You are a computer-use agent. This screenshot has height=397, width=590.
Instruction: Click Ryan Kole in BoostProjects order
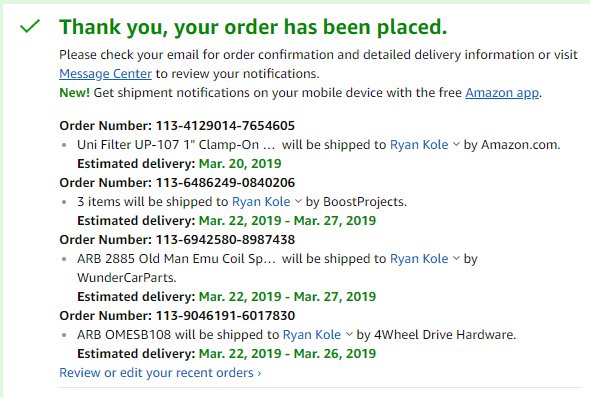(x=261, y=202)
